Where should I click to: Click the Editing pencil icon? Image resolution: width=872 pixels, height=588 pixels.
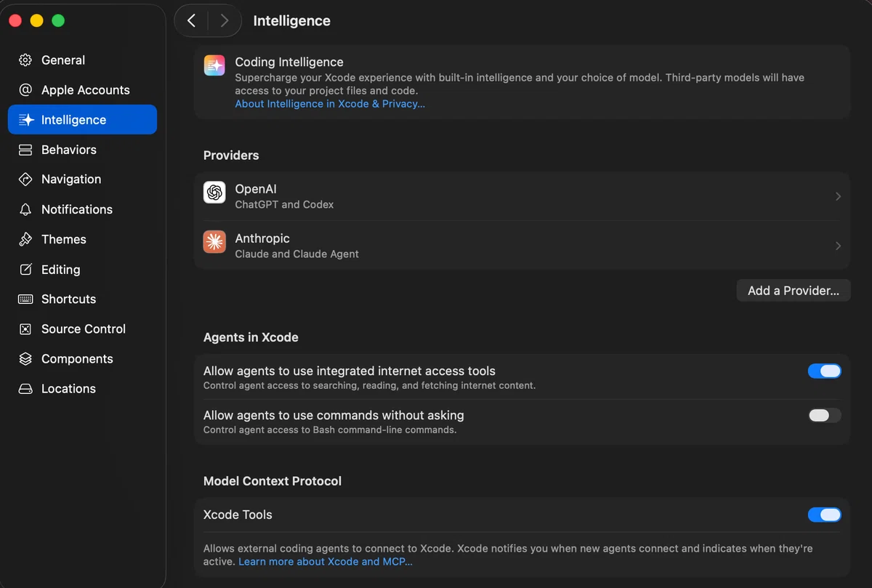click(x=25, y=270)
